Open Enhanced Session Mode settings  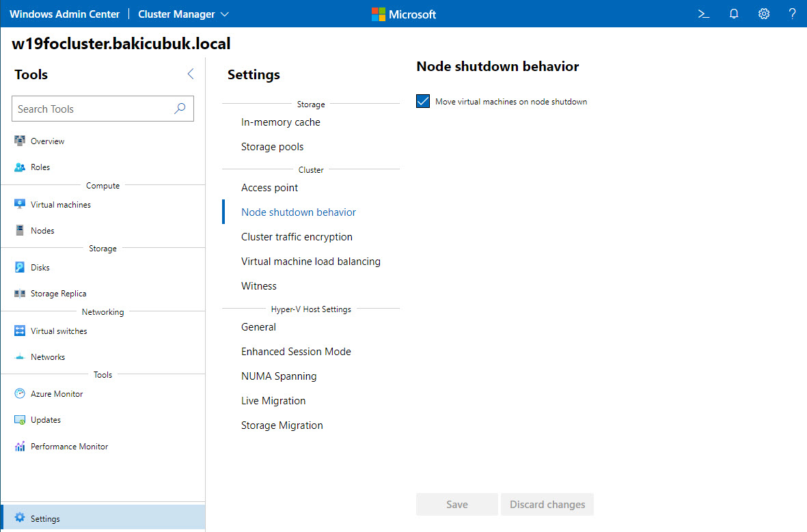pos(296,352)
